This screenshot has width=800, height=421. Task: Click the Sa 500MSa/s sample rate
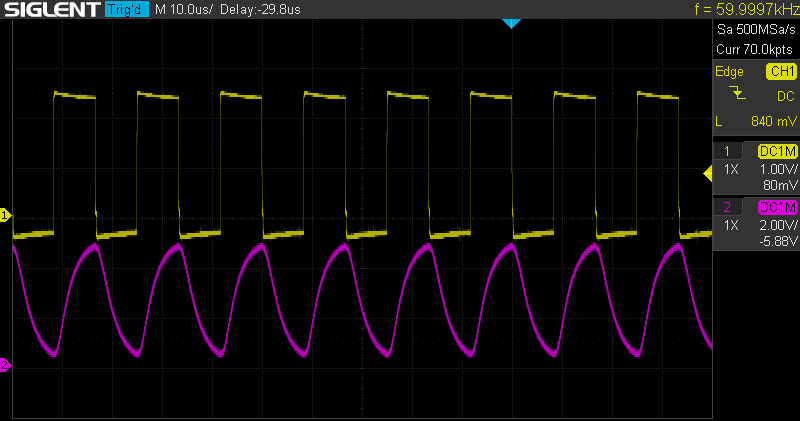coord(756,29)
